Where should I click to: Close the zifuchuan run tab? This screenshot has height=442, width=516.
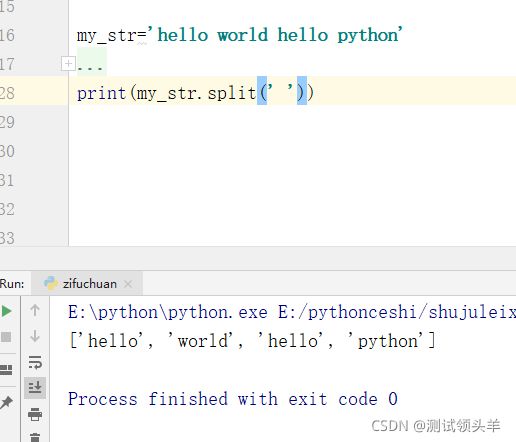pyautogui.click(x=128, y=284)
